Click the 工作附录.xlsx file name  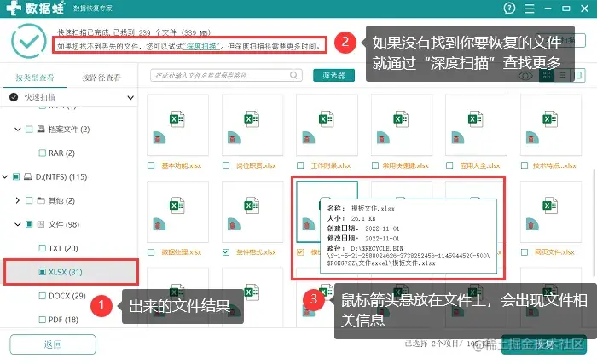click(331, 165)
